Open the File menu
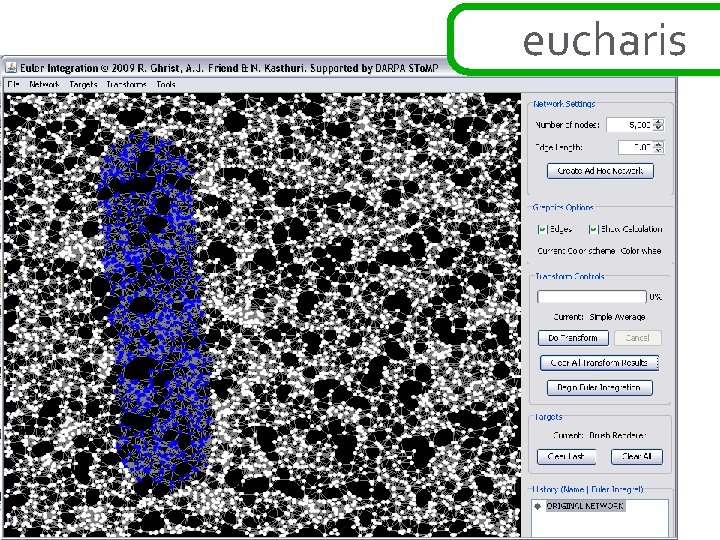 click(13, 84)
